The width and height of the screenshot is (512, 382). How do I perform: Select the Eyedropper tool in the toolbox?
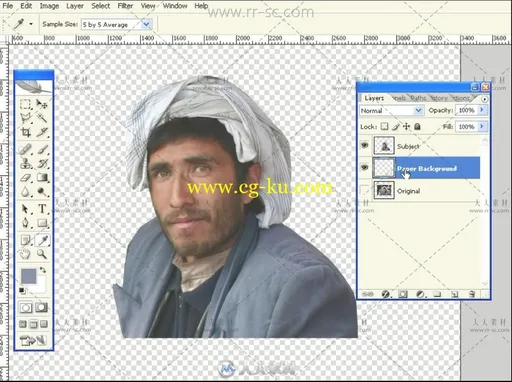42,240
